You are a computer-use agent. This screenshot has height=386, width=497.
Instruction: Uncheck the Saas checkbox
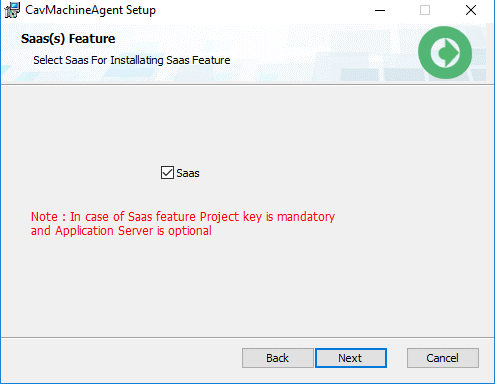167,173
